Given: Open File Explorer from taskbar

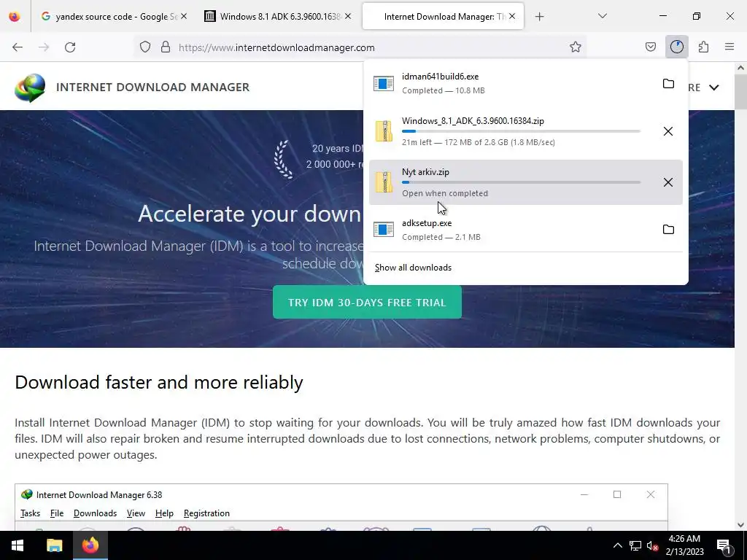Looking at the screenshot, I should pyautogui.click(x=54, y=545).
